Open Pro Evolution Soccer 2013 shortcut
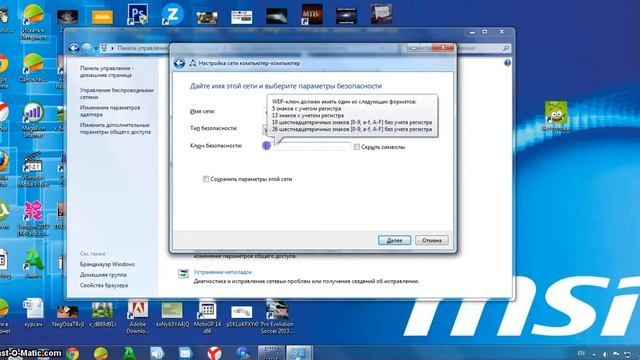Viewport: 640px width, 360px height. tap(277, 318)
